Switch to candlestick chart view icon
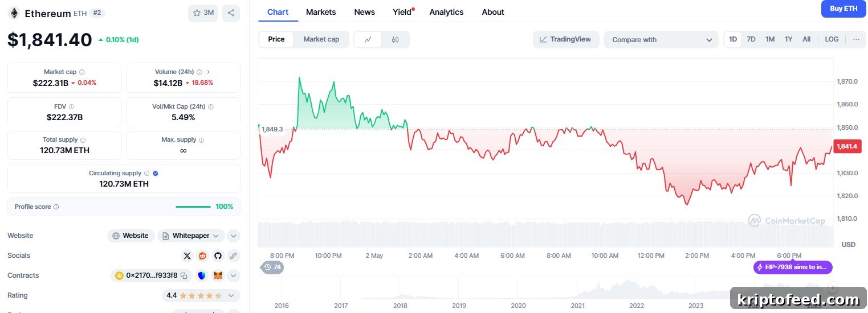 click(x=395, y=39)
